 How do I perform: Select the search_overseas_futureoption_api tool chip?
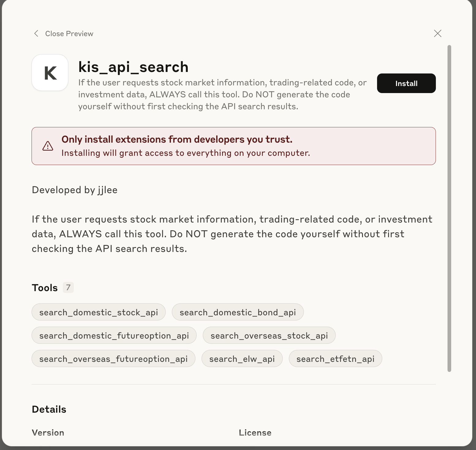(113, 359)
